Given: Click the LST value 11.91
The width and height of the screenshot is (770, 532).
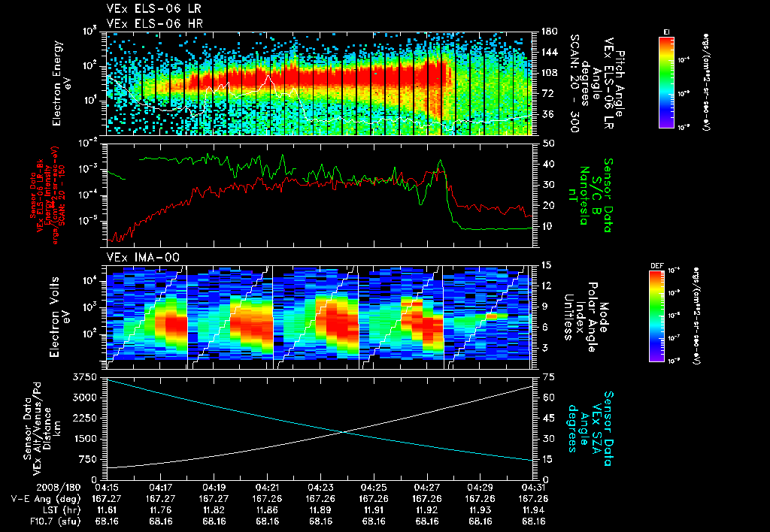Looking at the screenshot, I should (x=374, y=510).
